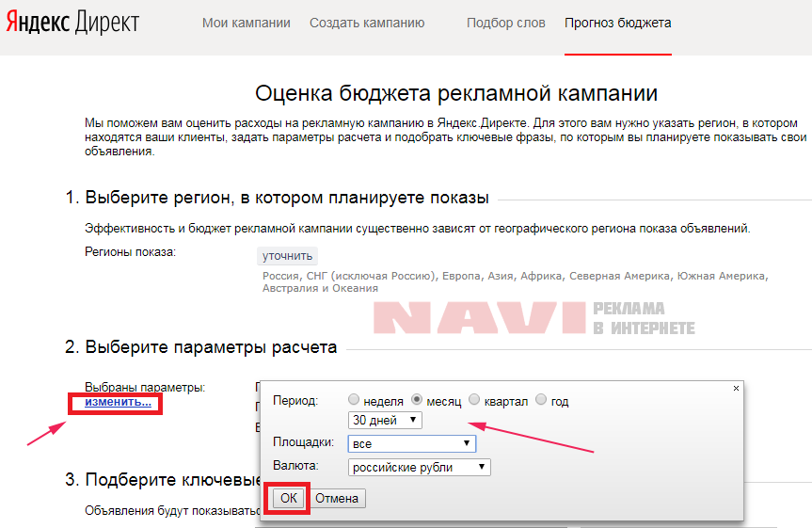The width and height of the screenshot is (812, 528).
Task: Open the Площадки dropdown showing все
Action: pos(412,443)
